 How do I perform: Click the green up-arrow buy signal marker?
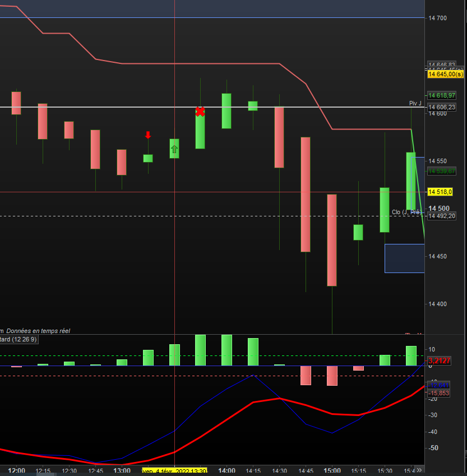pyautogui.click(x=174, y=149)
